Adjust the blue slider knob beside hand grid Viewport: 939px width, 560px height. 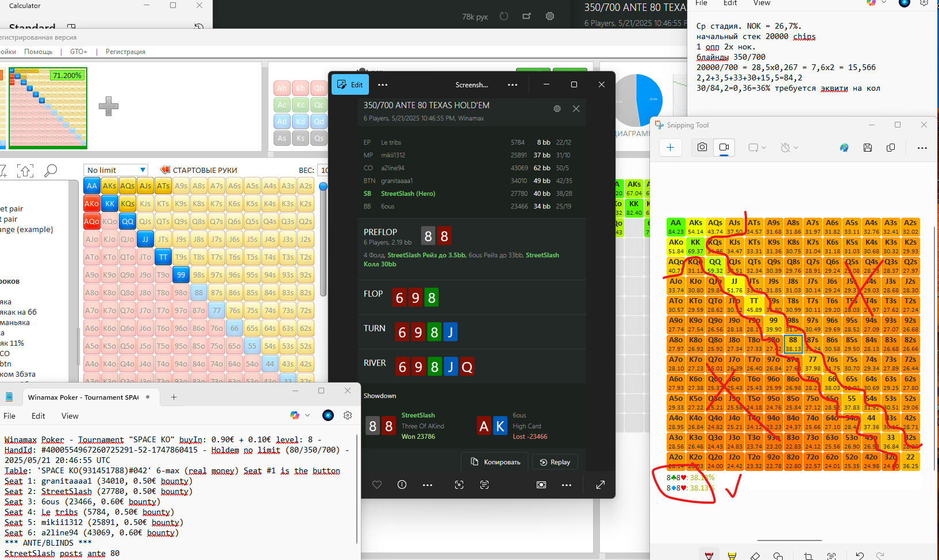point(323,186)
